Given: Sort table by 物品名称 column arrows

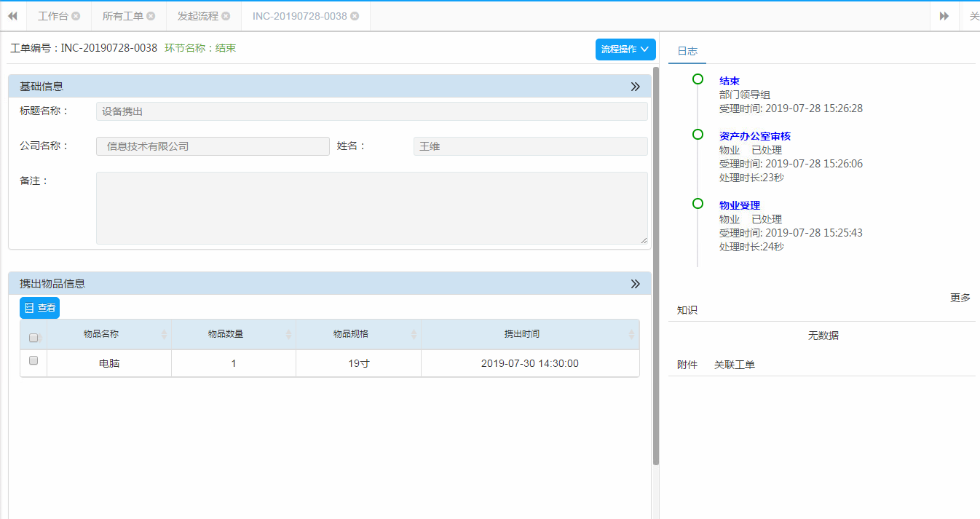Looking at the screenshot, I should 164,334.
